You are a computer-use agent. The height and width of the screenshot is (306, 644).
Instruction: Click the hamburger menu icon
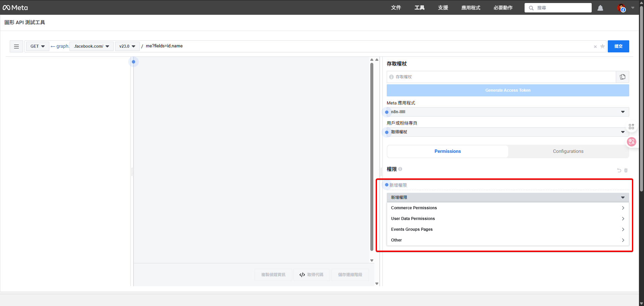[16, 46]
